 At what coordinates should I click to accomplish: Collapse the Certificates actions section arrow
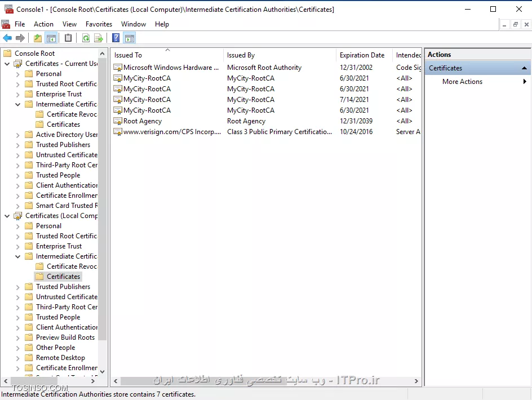524,68
